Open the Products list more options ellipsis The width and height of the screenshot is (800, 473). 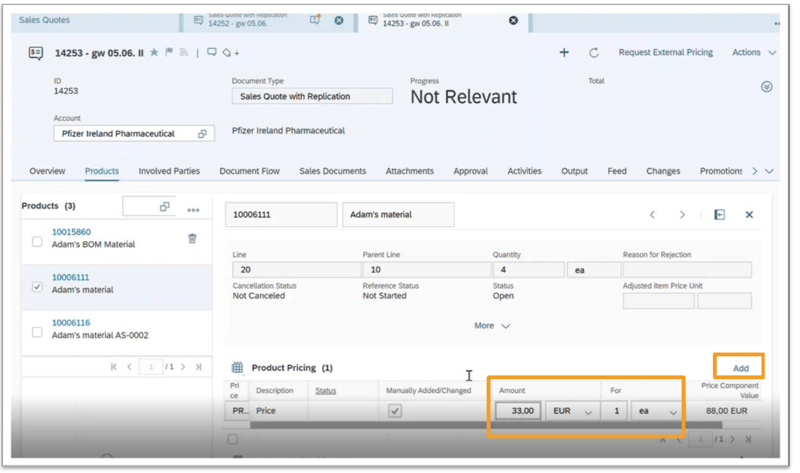[193, 210]
